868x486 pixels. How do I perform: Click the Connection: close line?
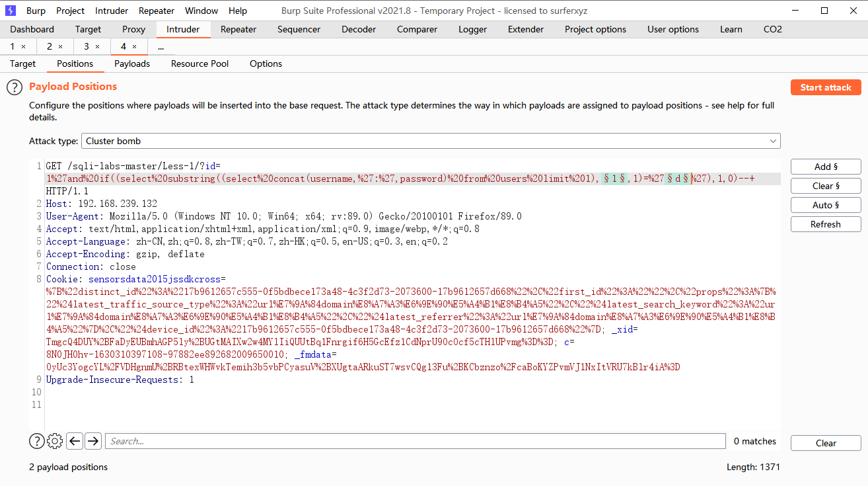coord(90,266)
